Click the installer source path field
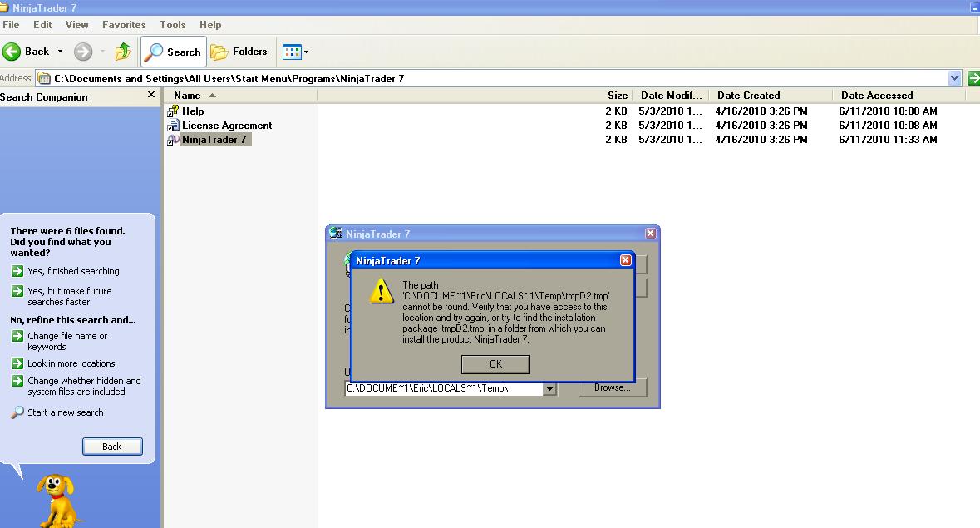980x528 pixels. coord(444,388)
